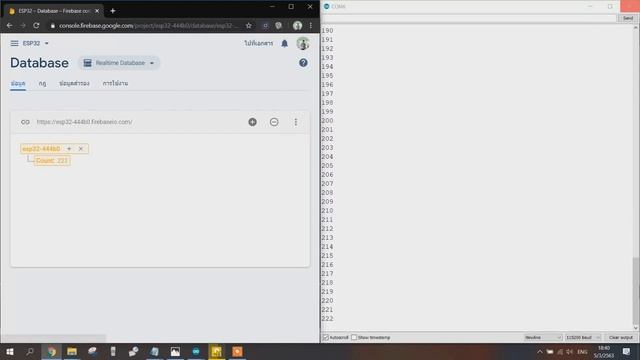Go forward in Chrome browser
Screen dimensions: 640x360
tap(23, 25)
